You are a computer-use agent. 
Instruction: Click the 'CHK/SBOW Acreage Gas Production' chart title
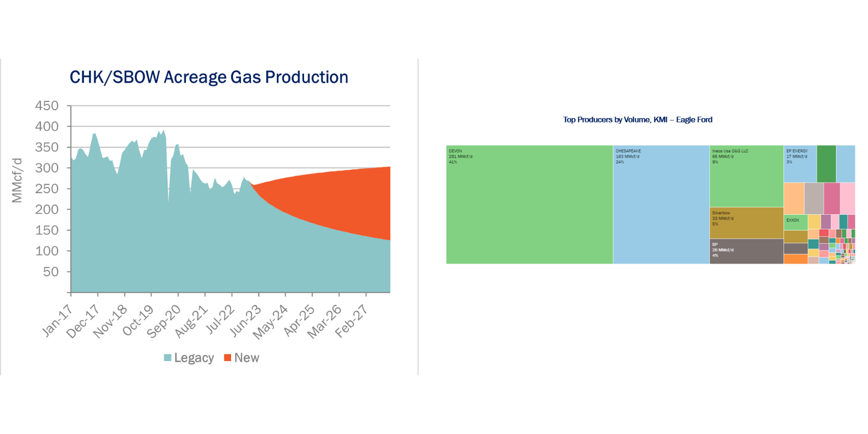click(209, 77)
